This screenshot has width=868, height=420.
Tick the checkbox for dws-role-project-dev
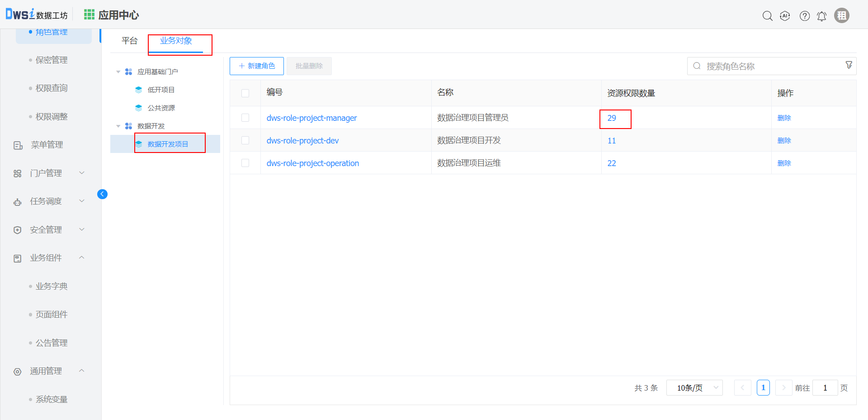click(x=245, y=140)
